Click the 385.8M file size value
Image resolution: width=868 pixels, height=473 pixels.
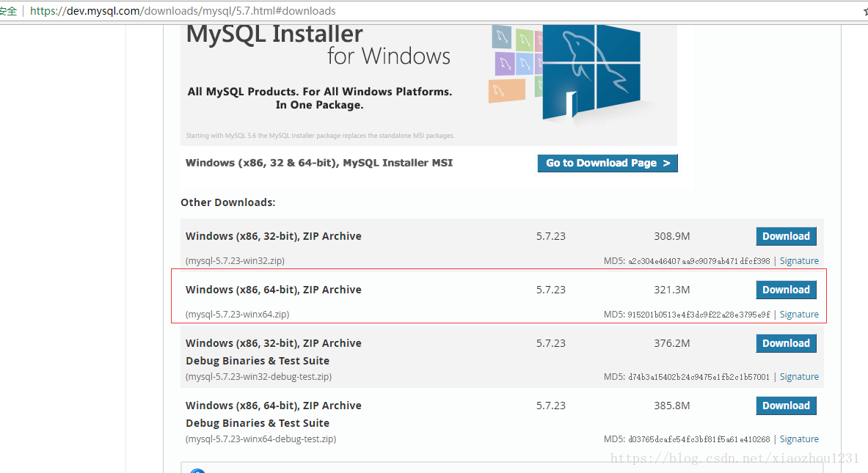[x=672, y=406]
